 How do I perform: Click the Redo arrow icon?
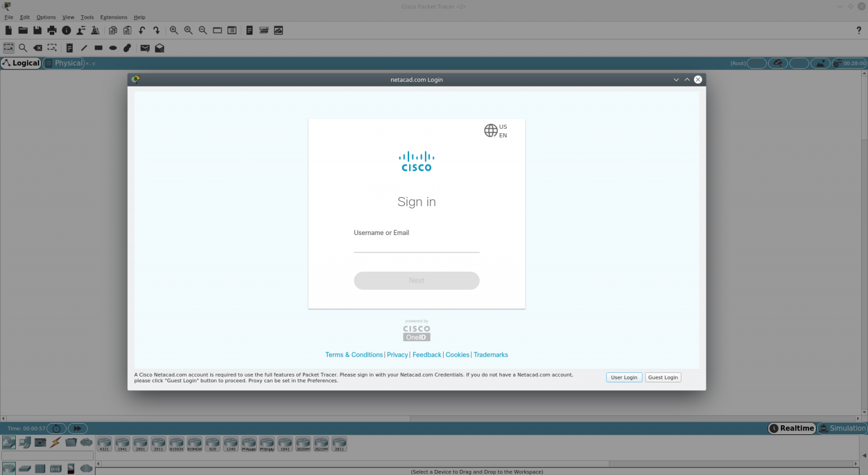157,30
